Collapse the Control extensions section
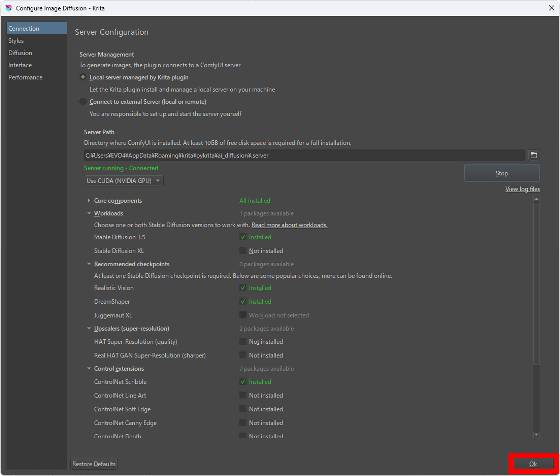The height and width of the screenshot is (476, 560). point(89,369)
